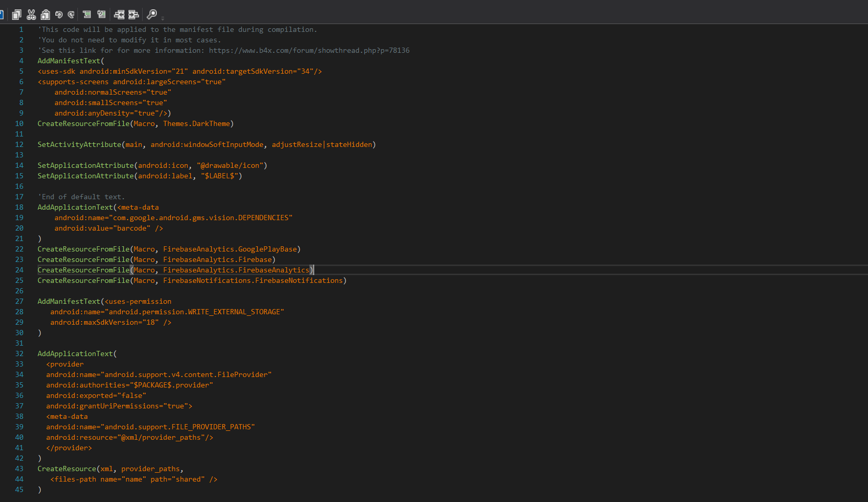Click on Themes.DarkTheme text on line 10
The image size is (868, 502).
click(196, 124)
